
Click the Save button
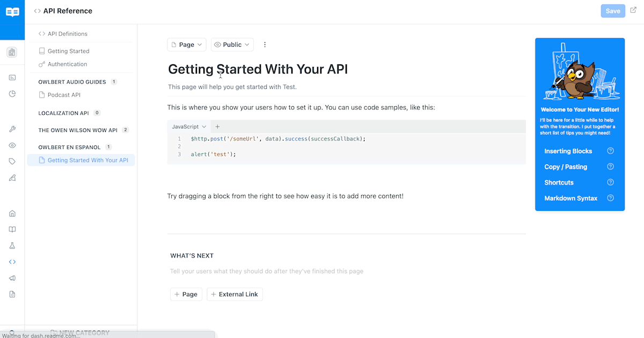[613, 11]
